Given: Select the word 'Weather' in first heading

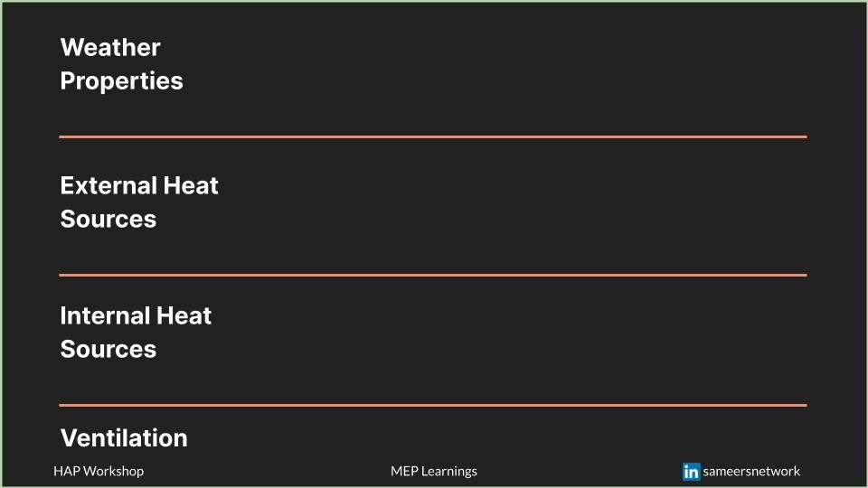Looking at the screenshot, I should pos(110,48).
